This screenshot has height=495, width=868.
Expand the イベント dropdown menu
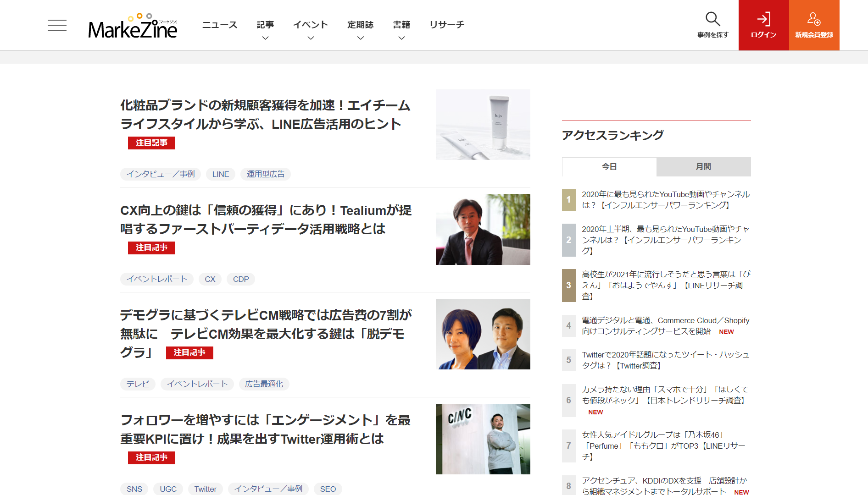[x=311, y=30]
